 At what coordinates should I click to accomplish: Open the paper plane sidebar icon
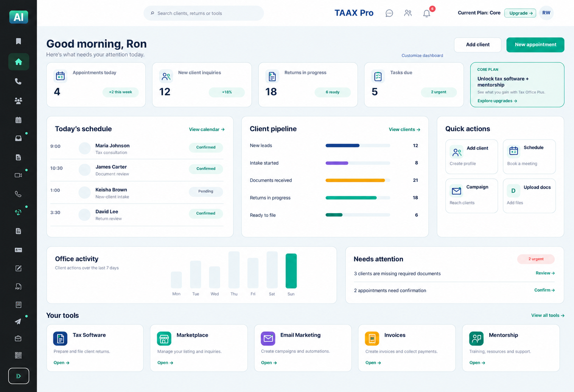tap(18, 321)
